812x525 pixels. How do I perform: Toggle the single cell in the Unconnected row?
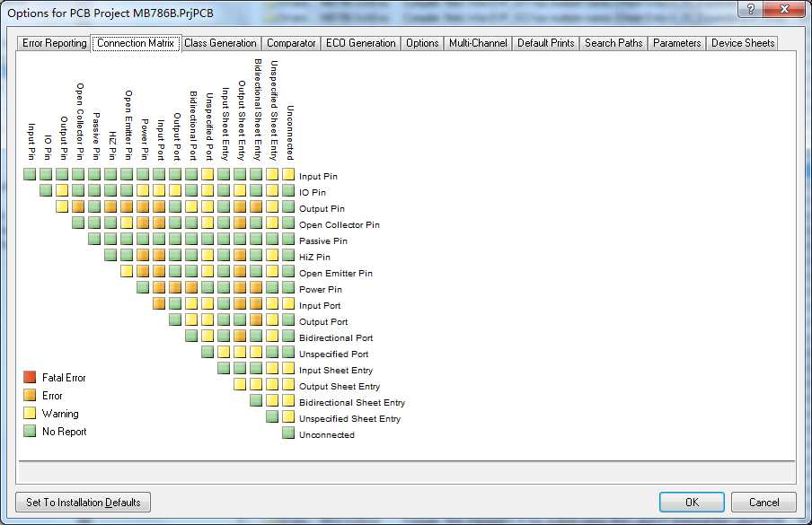(x=288, y=433)
